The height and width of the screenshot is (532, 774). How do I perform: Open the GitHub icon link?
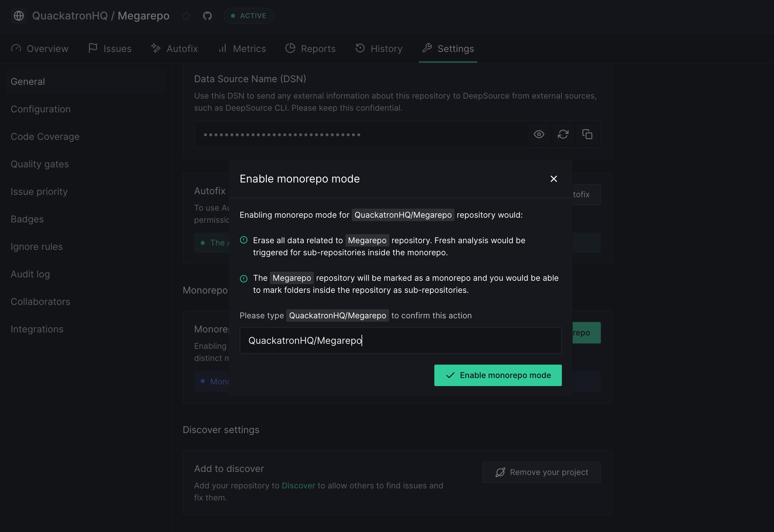pyautogui.click(x=207, y=16)
